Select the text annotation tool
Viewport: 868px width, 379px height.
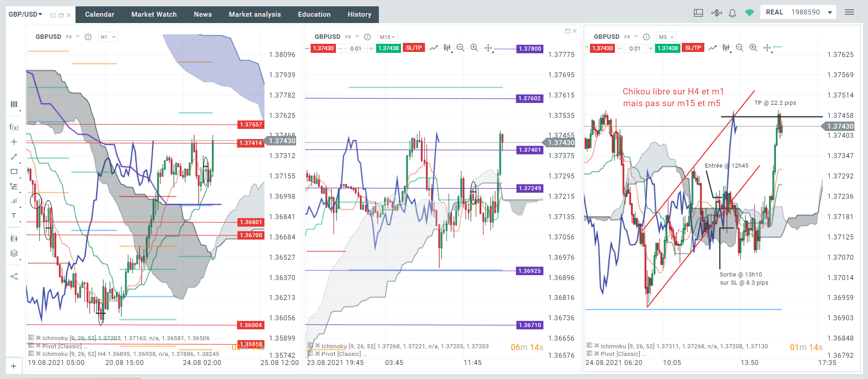click(14, 215)
